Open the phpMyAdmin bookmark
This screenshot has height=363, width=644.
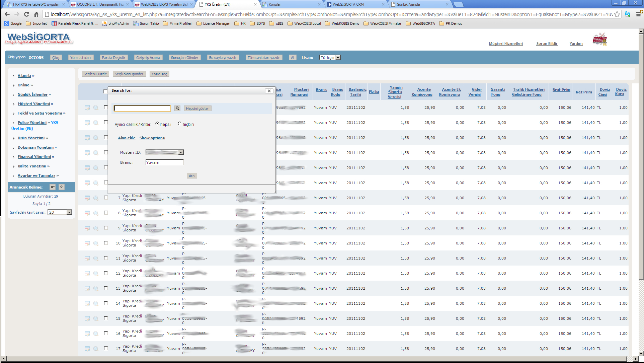tap(115, 23)
